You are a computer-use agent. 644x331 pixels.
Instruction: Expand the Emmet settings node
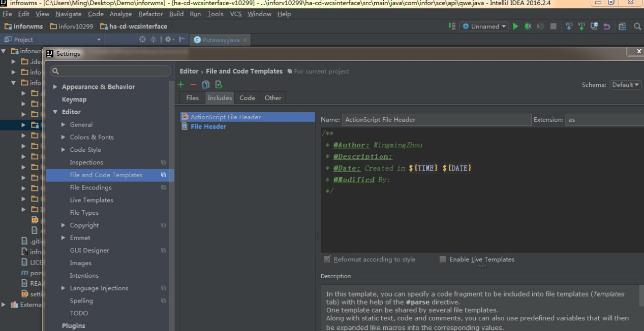pos(64,238)
